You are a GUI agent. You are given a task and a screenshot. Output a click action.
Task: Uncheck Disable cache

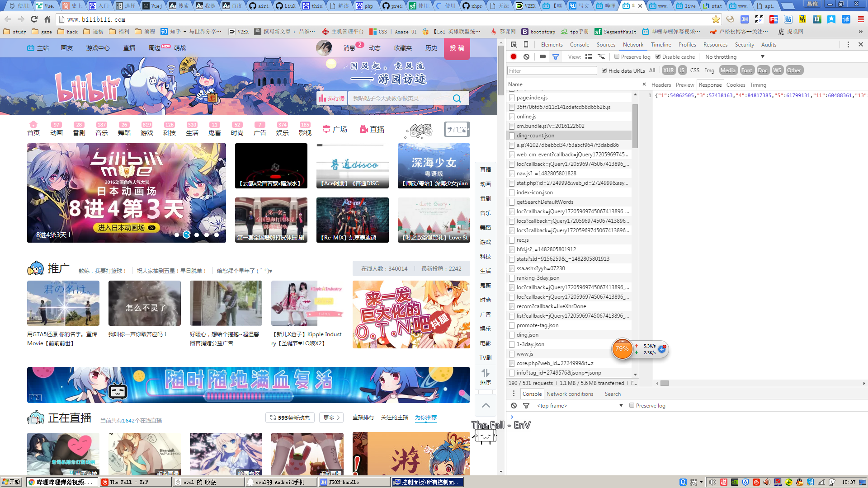click(x=658, y=56)
